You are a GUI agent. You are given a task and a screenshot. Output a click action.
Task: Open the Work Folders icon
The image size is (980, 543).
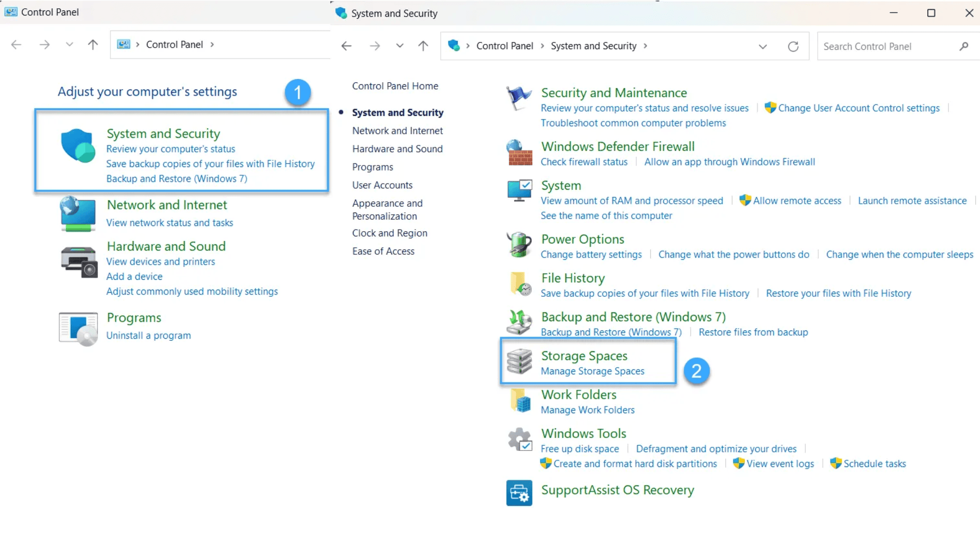click(520, 400)
